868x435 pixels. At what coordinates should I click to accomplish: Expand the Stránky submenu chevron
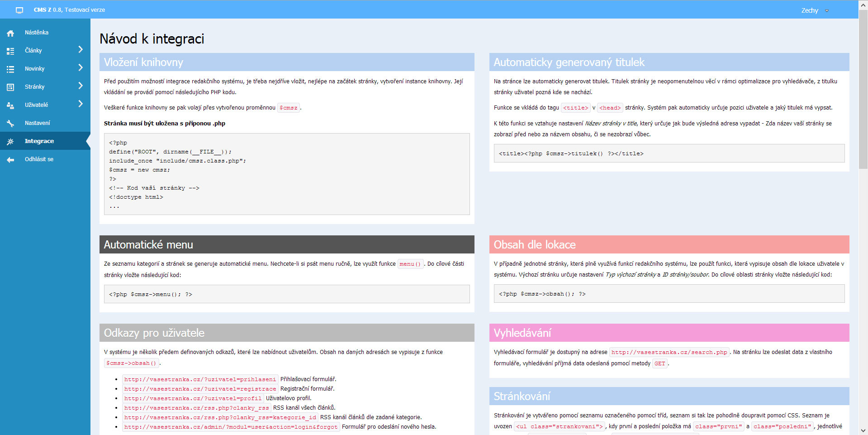coord(81,86)
